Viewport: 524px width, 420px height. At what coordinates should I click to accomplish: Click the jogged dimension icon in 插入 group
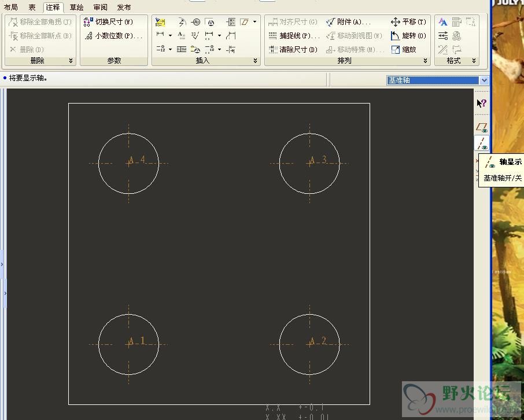pyautogui.click(x=231, y=35)
